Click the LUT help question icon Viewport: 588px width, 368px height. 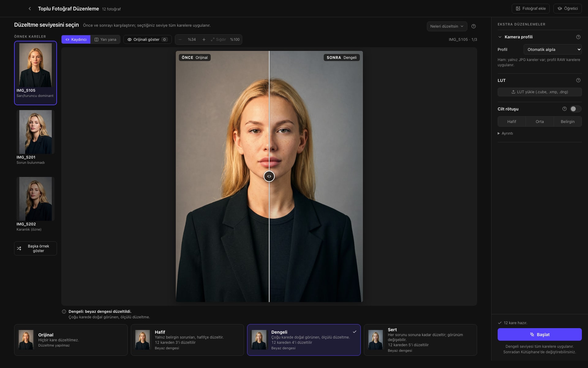click(x=578, y=80)
